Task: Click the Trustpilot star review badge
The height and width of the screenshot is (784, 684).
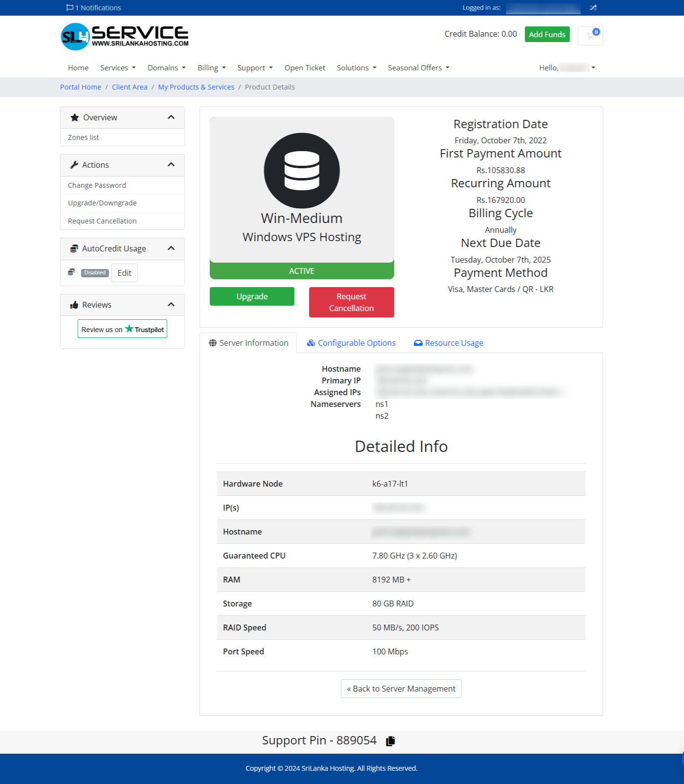Action: pyautogui.click(x=122, y=329)
